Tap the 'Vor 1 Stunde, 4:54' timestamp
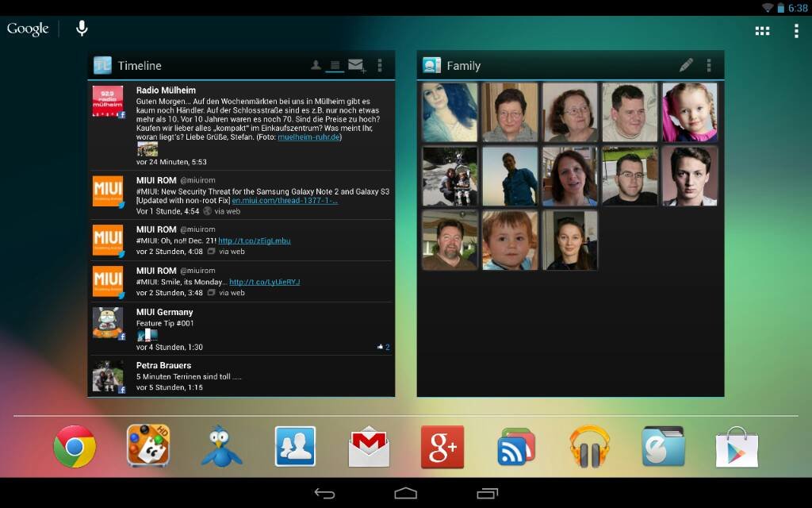Image resolution: width=812 pixels, height=508 pixels. point(168,211)
